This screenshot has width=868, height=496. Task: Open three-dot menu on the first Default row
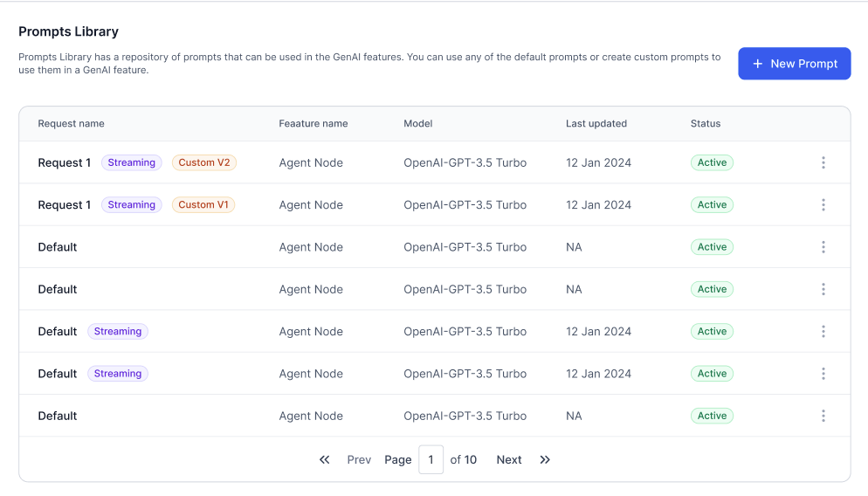click(x=823, y=247)
